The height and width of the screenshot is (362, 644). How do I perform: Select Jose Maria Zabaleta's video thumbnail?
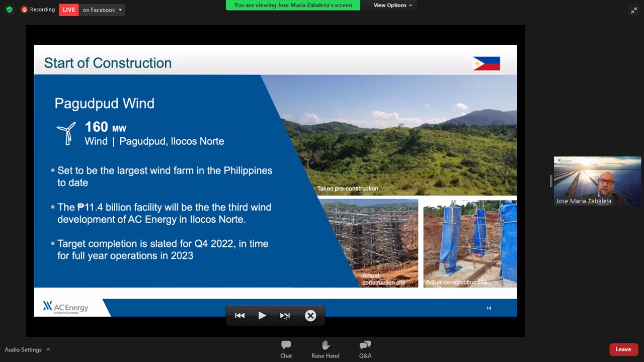597,180
